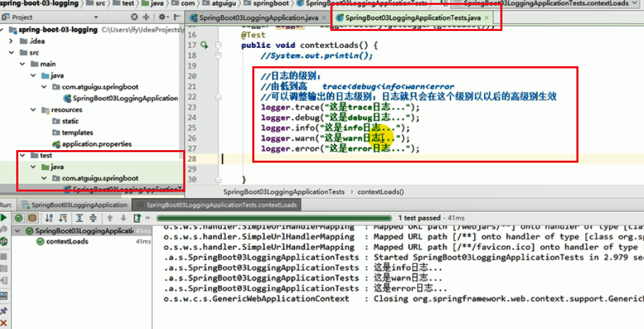644x329 pixels.
Task: Stop the running process square icon
Action: pos(4,256)
